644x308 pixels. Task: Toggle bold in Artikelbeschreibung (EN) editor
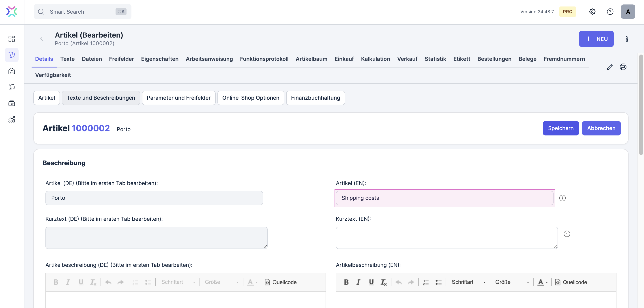[x=346, y=282]
